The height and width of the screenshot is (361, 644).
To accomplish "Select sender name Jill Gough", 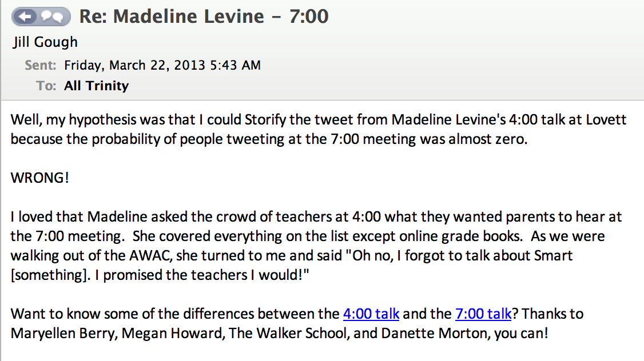I will 45,42.
